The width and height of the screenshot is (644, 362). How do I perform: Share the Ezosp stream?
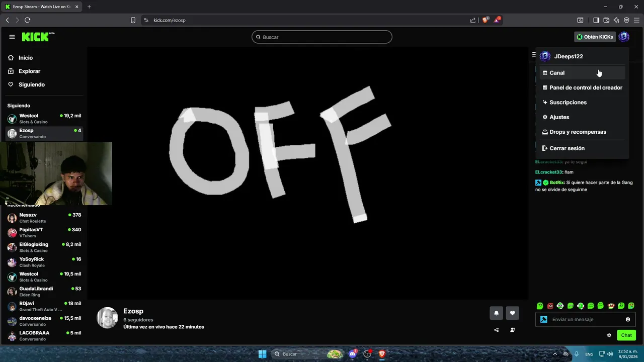pos(496,330)
